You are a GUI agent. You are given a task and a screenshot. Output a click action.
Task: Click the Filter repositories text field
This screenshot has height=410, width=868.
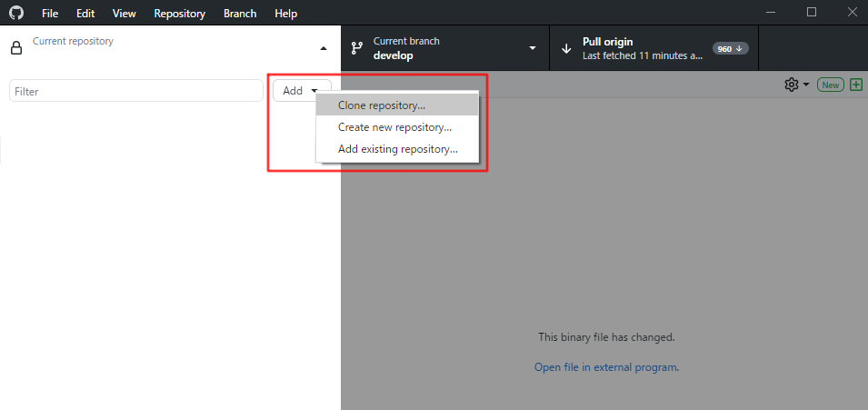(x=136, y=91)
